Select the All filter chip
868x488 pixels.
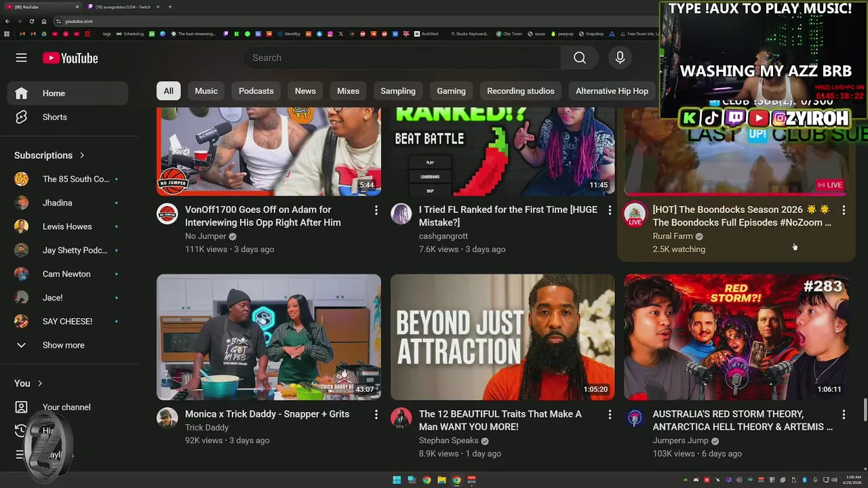(168, 91)
